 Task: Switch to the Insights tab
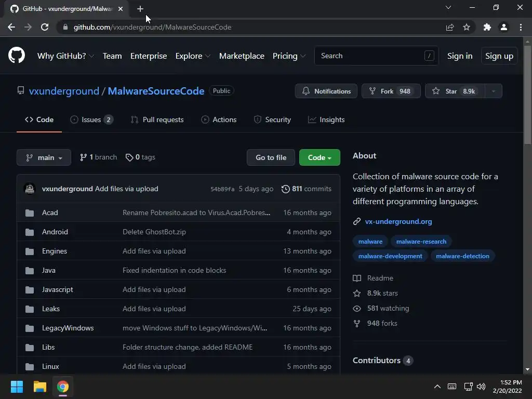click(326, 120)
